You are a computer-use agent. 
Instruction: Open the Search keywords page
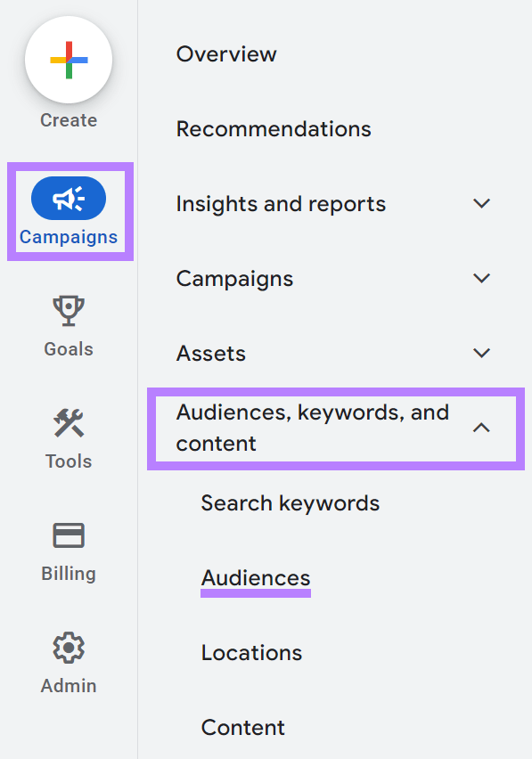tap(290, 502)
